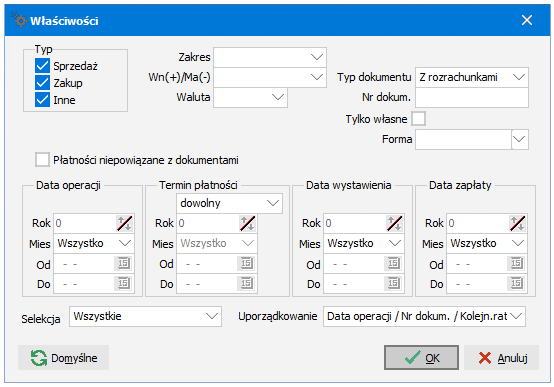Open calendar for Data zapłaty Do
Image resolution: width=554 pixels, height=387 pixels.
pos(516,283)
